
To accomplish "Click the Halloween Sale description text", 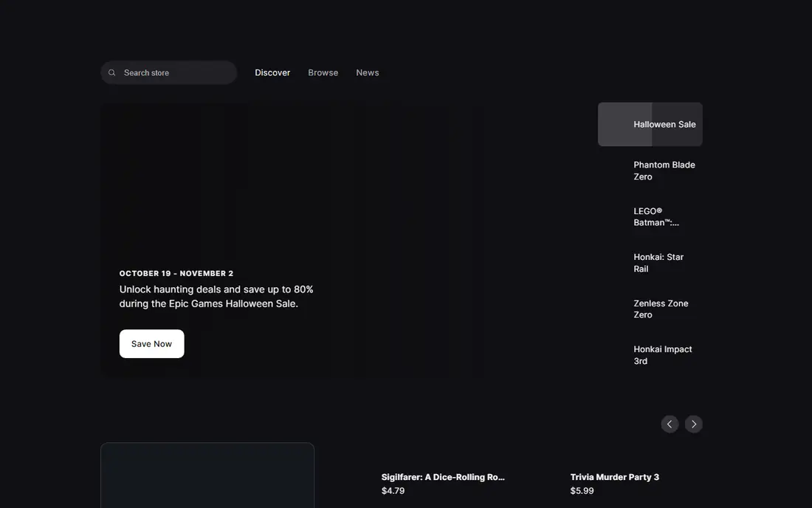I will click(216, 296).
